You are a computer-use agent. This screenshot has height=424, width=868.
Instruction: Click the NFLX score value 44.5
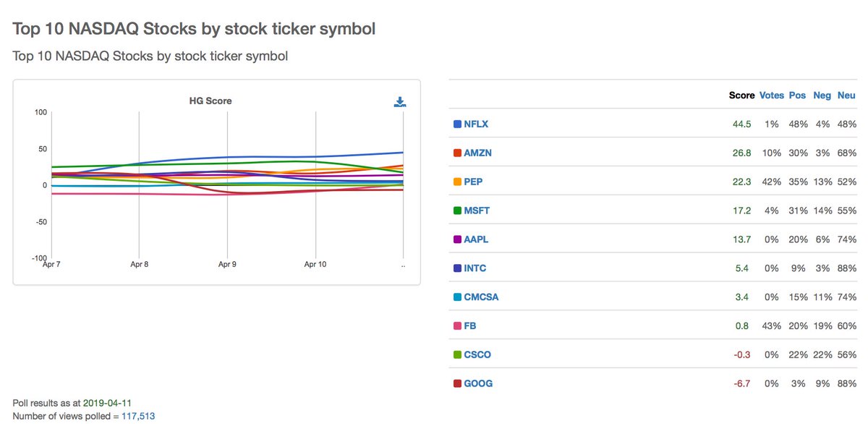click(742, 124)
